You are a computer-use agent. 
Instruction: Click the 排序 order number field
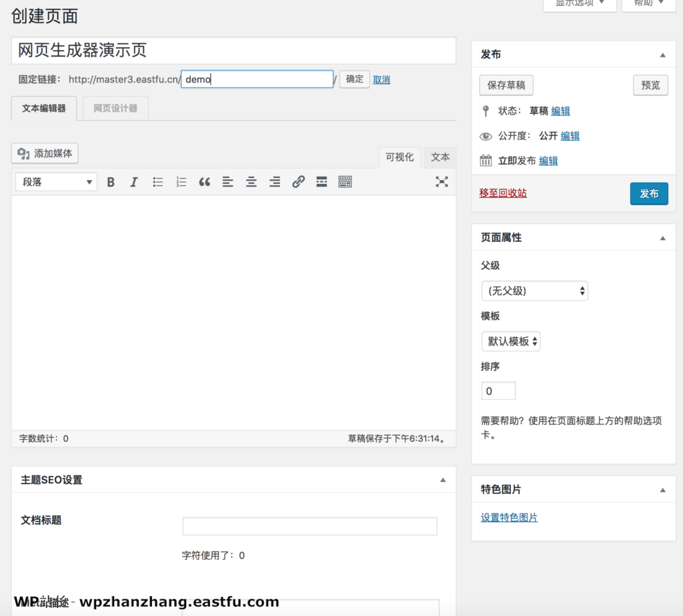point(498,391)
